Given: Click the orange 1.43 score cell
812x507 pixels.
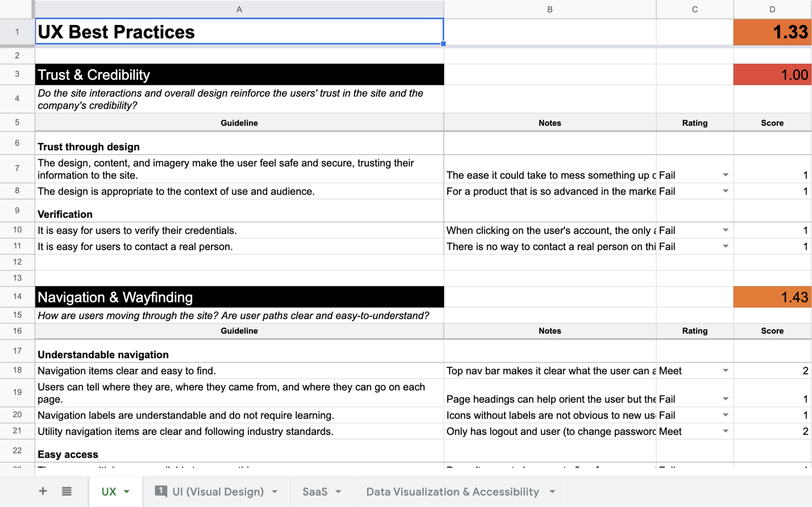Looking at the screenshot, I should click(772, 297).
